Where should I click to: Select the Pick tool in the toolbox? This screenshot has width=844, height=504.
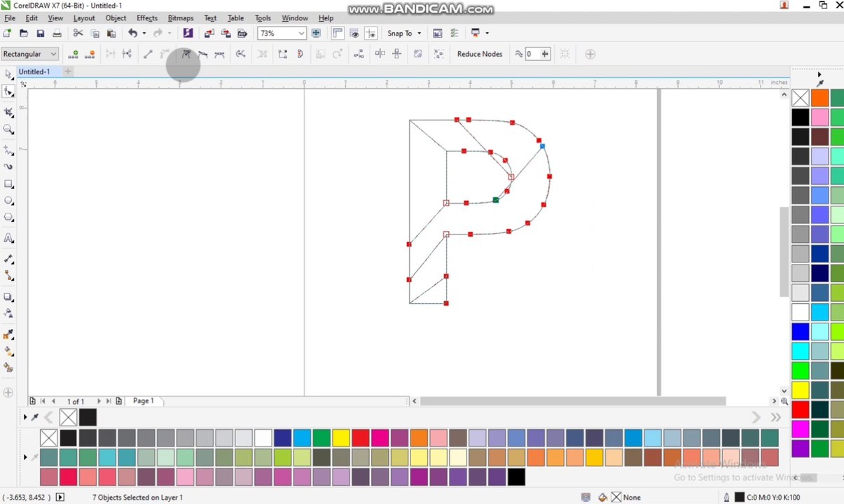8,75
